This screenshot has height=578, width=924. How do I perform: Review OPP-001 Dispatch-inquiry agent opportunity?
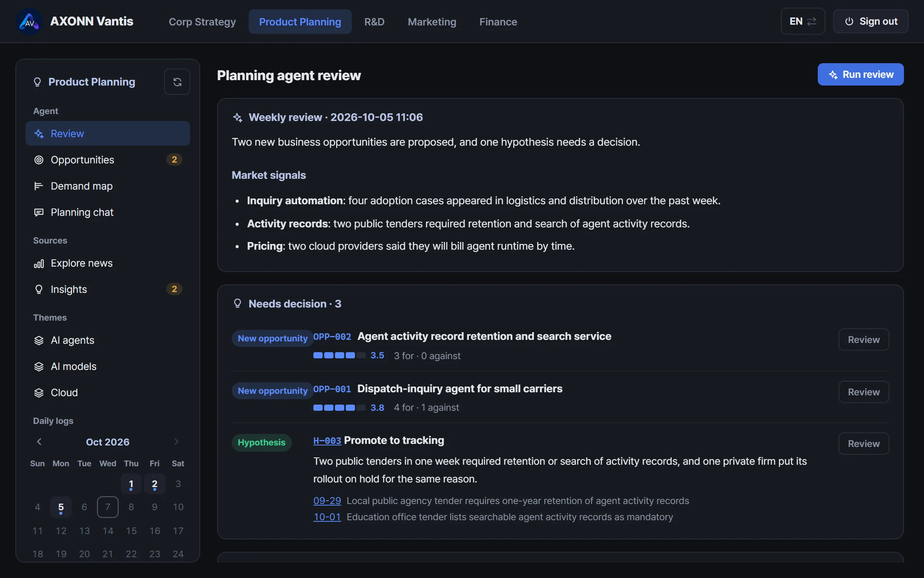click(x=864, y=392)
